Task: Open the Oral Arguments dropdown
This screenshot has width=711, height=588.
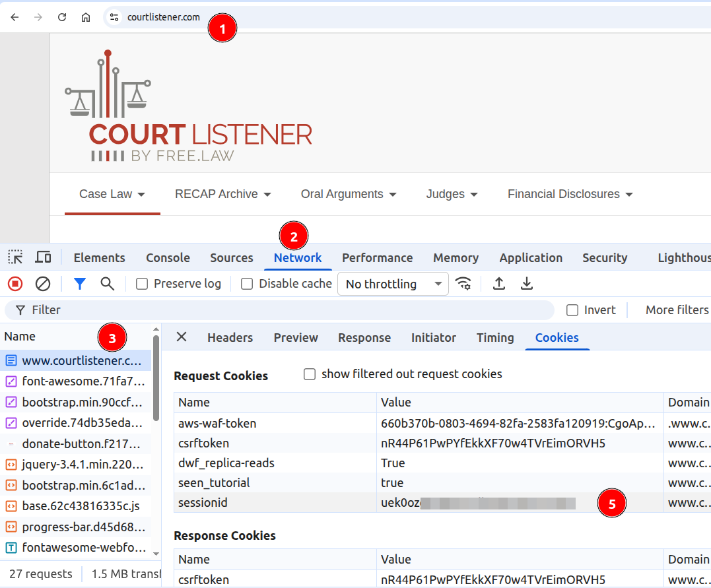Action: click(349, 194)
